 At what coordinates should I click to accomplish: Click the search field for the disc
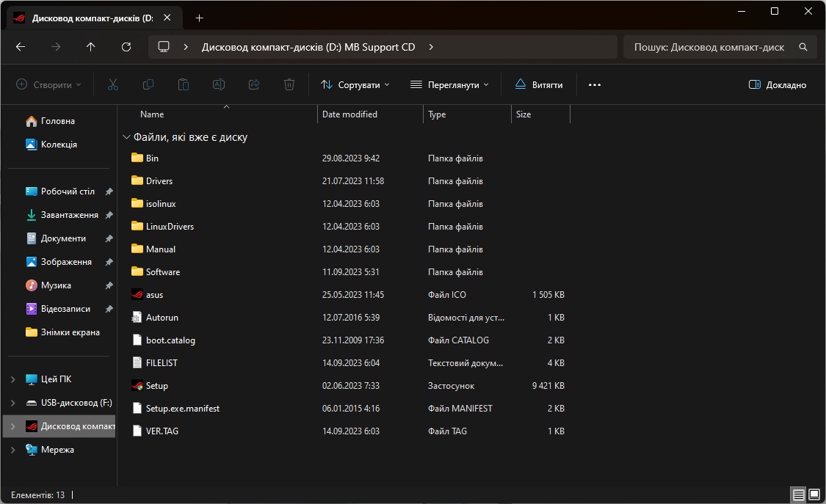click(x=709, y=47)
